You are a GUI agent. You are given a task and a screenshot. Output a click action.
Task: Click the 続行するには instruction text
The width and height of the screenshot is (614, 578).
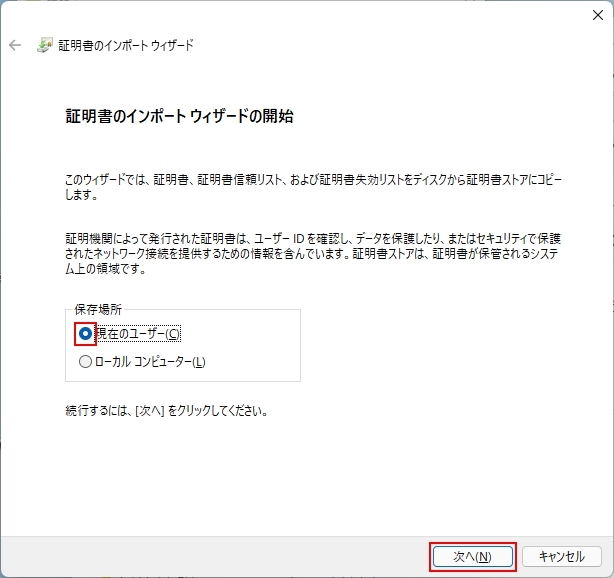click(167, 410)
